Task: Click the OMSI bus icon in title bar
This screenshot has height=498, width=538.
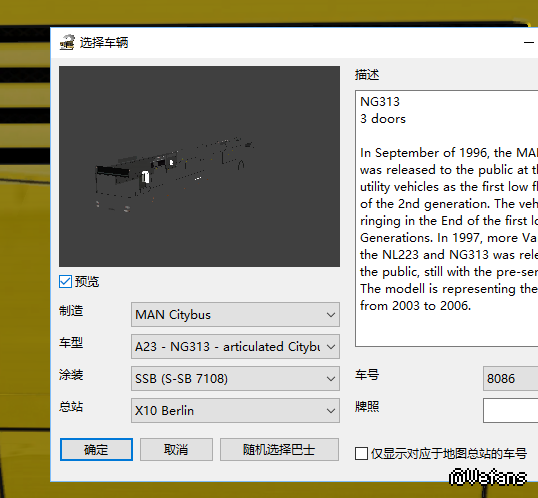Action: point(67,43)
